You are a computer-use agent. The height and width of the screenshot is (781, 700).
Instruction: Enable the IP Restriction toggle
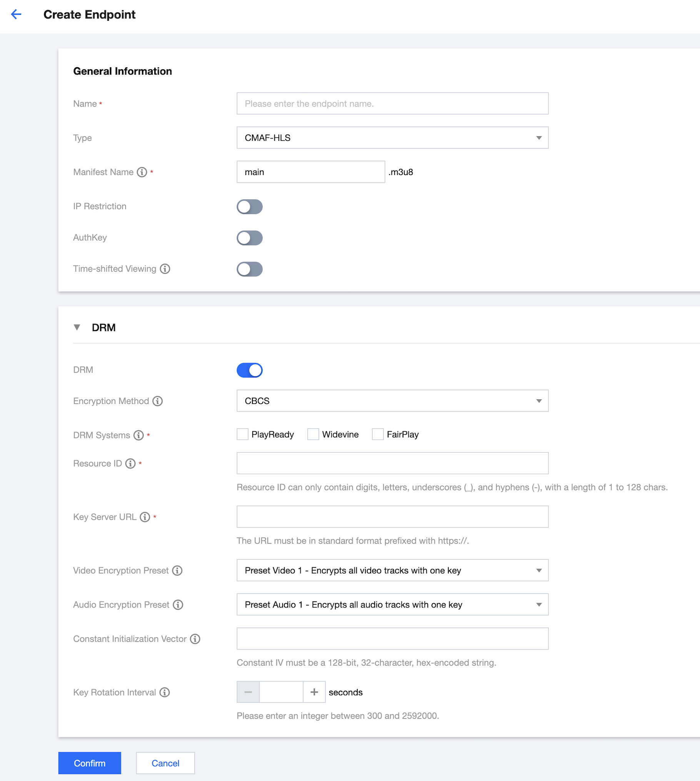[x=249, y=207]
